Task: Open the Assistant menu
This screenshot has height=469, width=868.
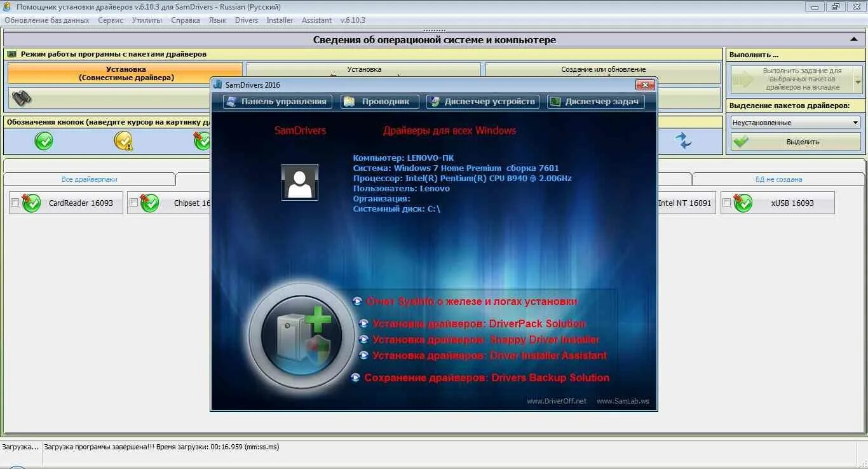Action: coord(316,20)
